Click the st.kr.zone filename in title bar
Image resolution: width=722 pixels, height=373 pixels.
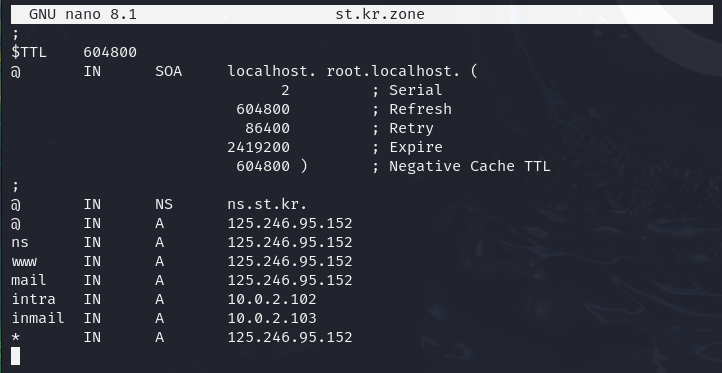[380, 14]
